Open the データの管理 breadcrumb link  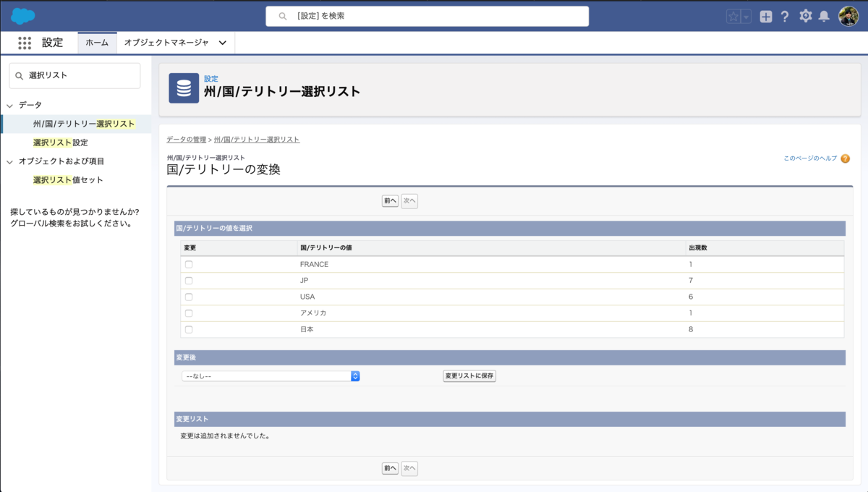click(x=186, y=139)
